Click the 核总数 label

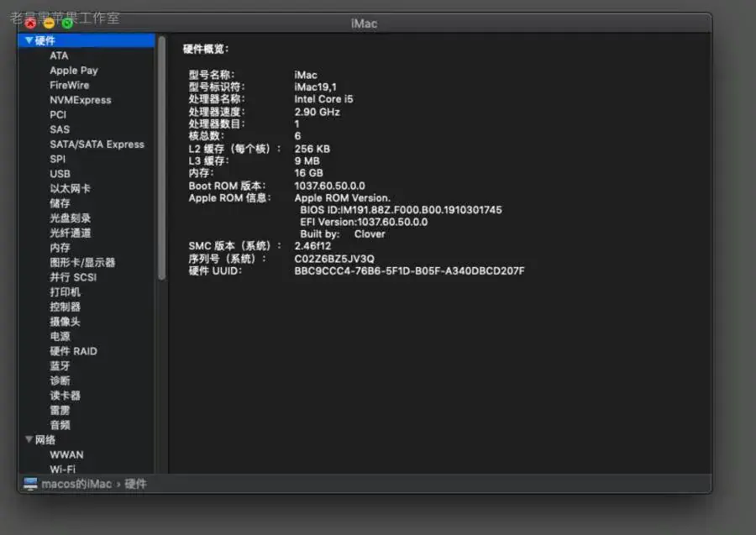coord(207,136)
